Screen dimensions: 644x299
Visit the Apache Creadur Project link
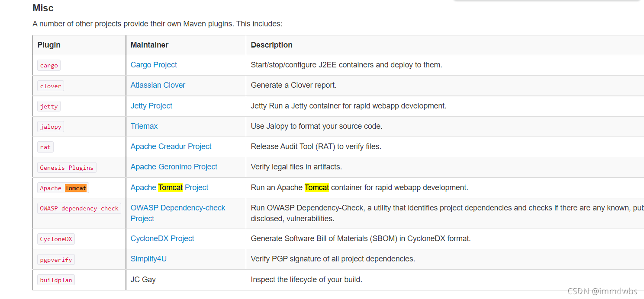171,146
